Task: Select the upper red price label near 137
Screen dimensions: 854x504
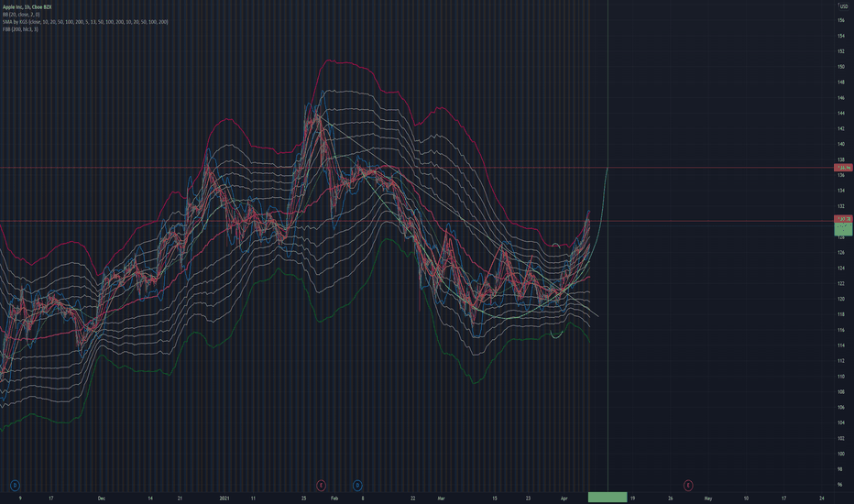Action: 843,168
